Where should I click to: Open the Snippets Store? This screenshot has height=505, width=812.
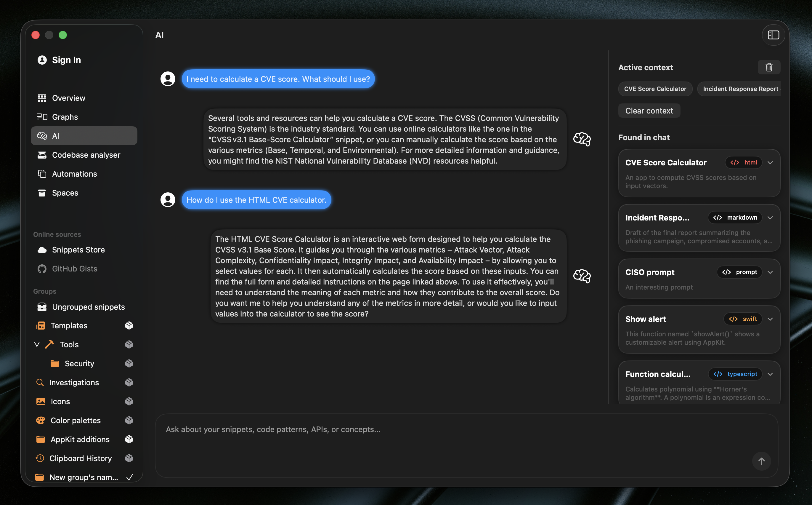pos(78,250)
